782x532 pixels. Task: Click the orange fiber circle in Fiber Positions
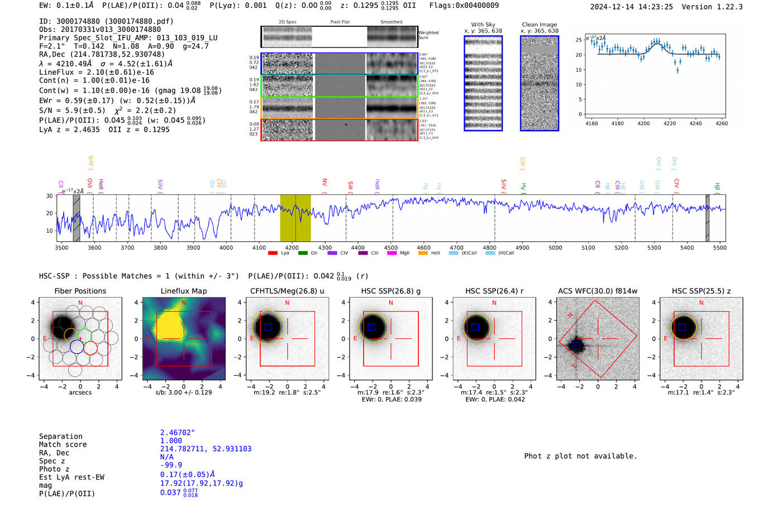71,336
